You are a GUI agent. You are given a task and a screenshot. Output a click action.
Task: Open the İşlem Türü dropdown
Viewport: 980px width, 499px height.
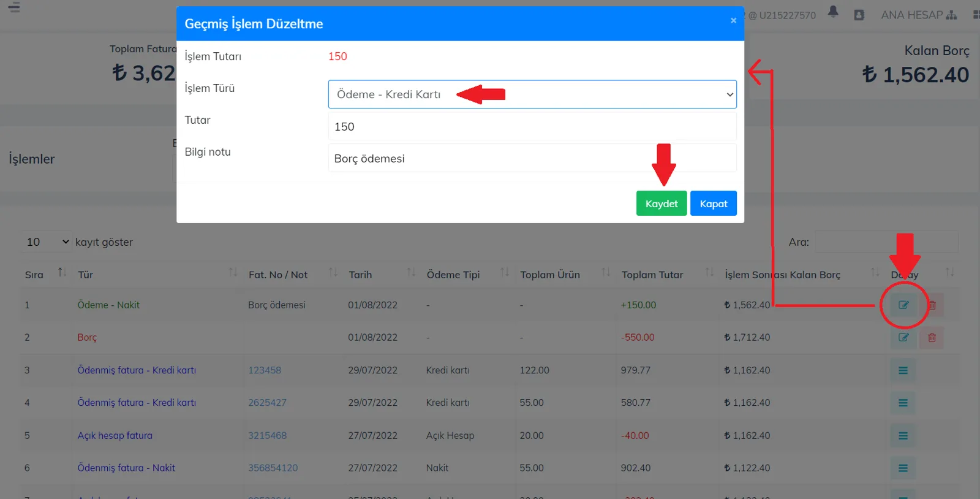532,94
